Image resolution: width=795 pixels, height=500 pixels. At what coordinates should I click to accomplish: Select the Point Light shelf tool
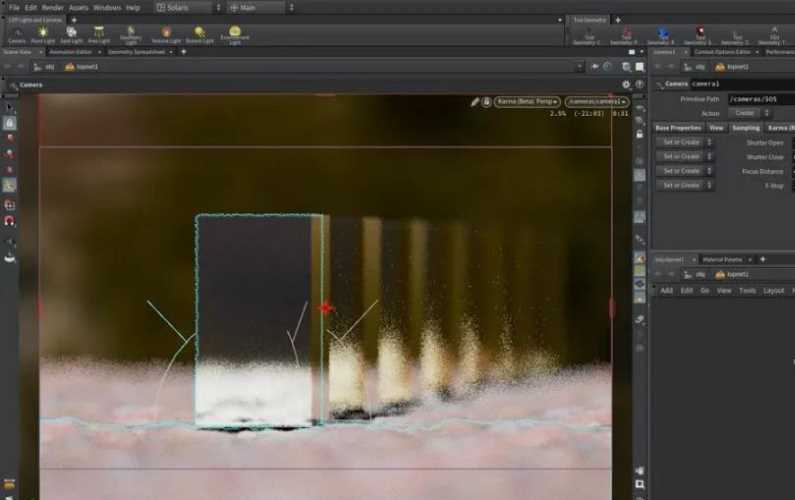pos(43,35)
